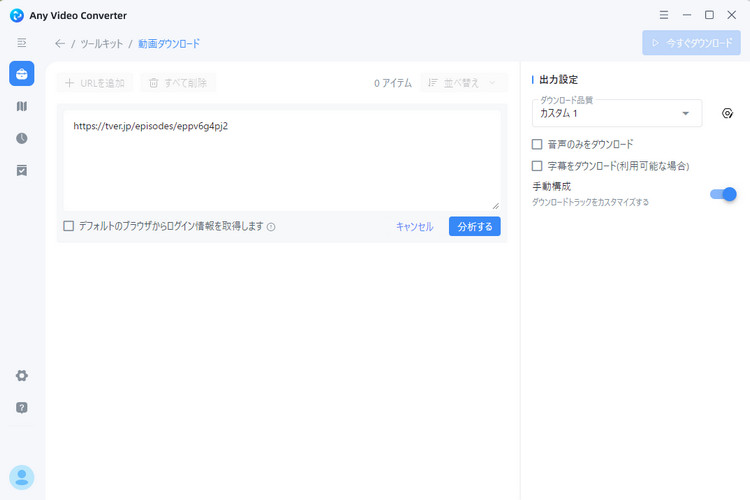The image size is (750, 500).
Task: Open the hamburger menu in title bar
Action: tap(664, 15)
